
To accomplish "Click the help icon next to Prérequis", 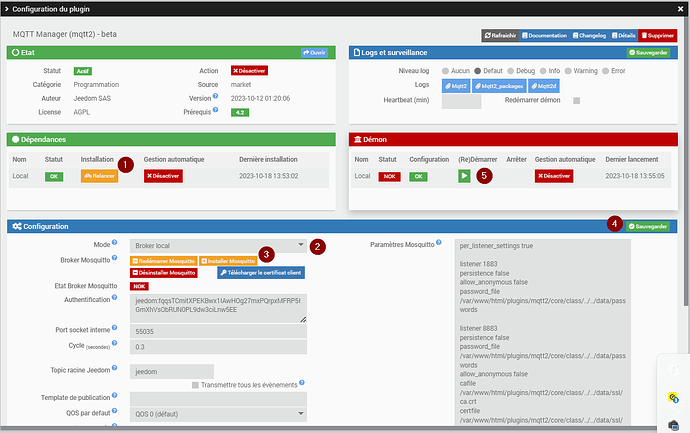I will 216,110.
